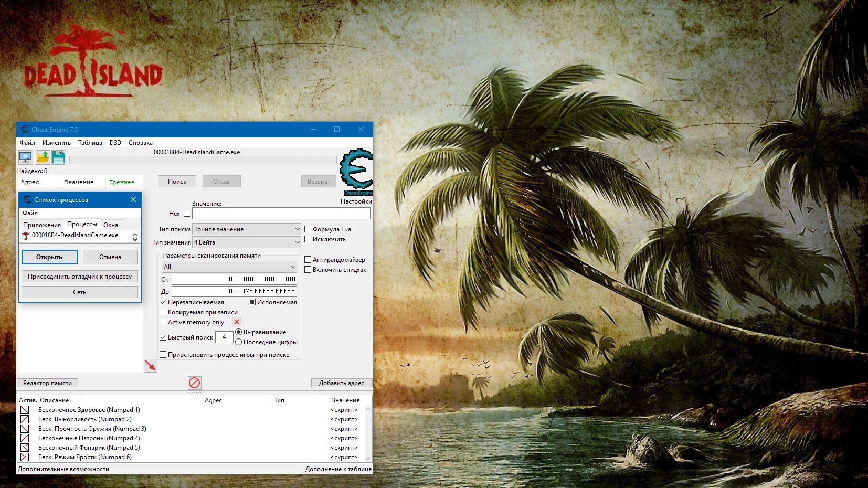
Task: Save the cheat table (floppy disk icon)
Action: 59,157
